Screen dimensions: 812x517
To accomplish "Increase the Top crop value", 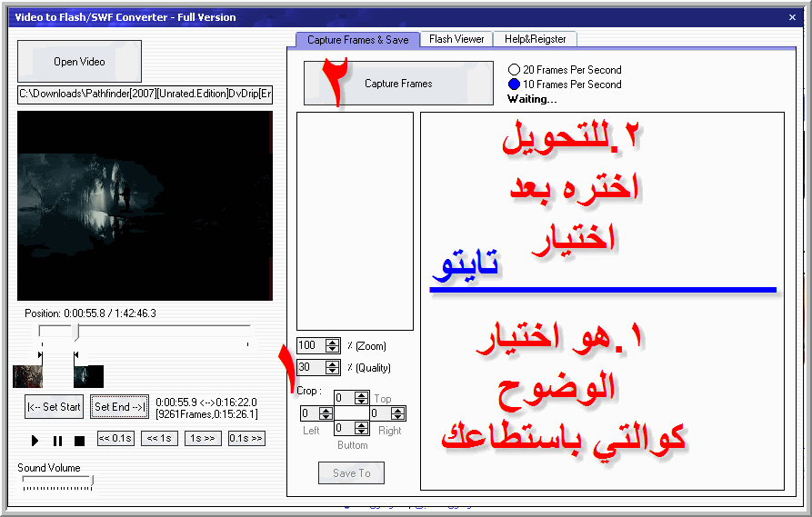I will pos(361,394).
